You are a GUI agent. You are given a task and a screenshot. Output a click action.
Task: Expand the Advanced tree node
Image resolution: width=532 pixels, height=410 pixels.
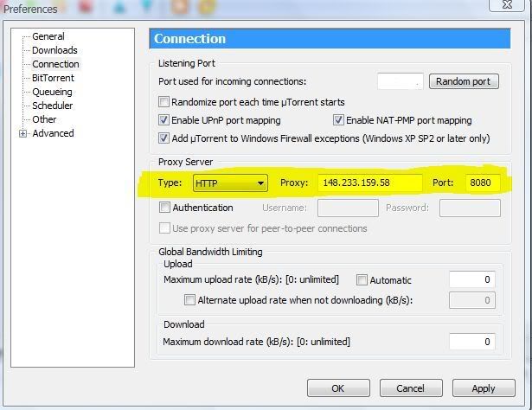click(x=23, y=133)
